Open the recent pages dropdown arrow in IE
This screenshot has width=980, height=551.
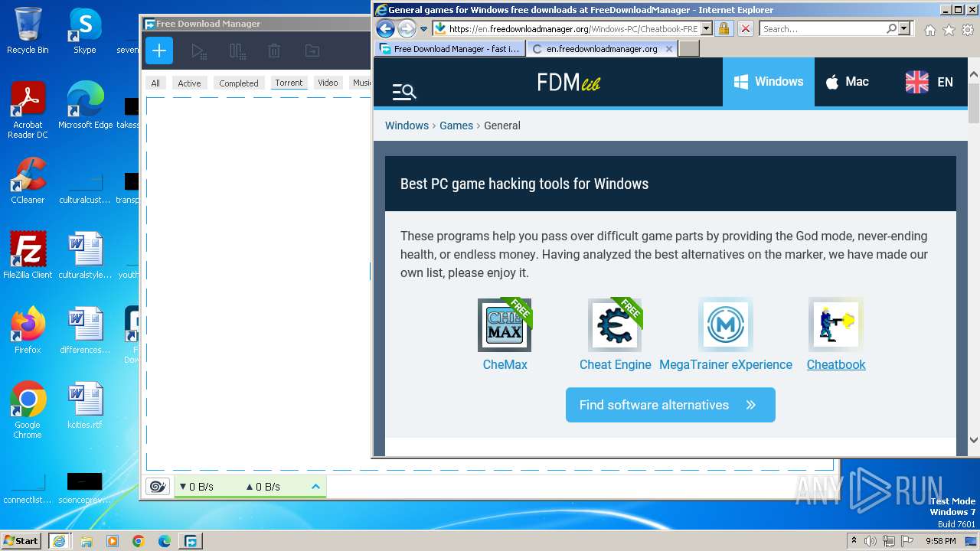(423, 29)
